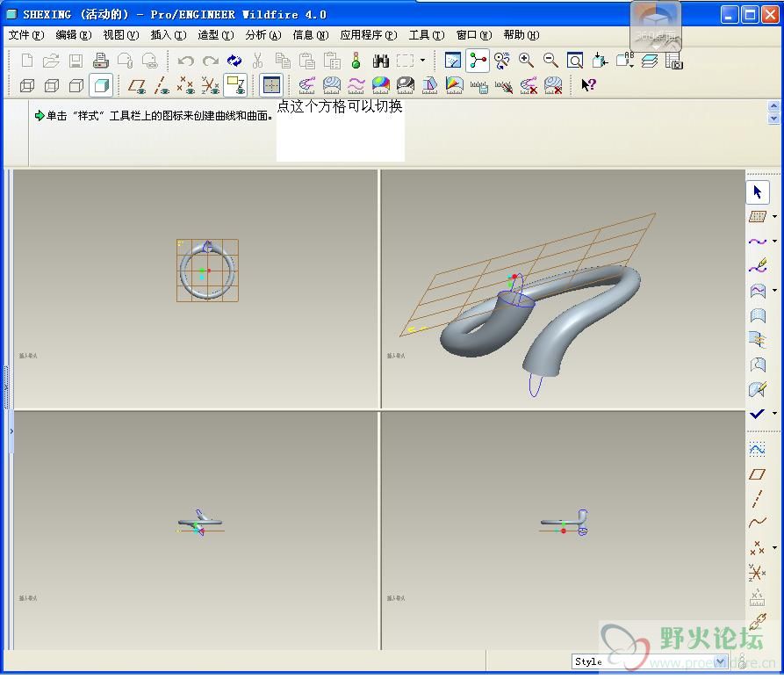Expand the collapsed left navigator panel arrow
The width and height of the screenshot is (784, 679).
(11, 430)
